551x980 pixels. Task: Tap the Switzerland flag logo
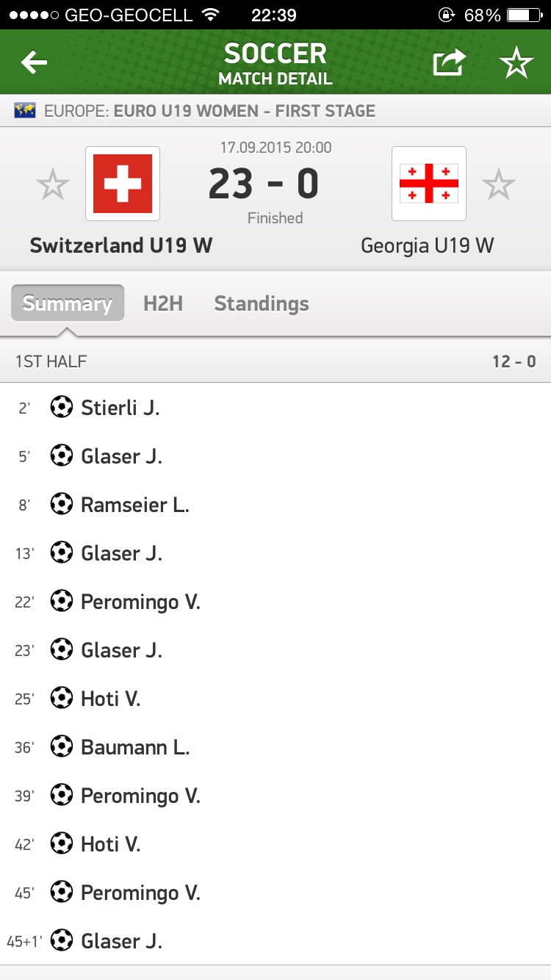coord(123,184)
